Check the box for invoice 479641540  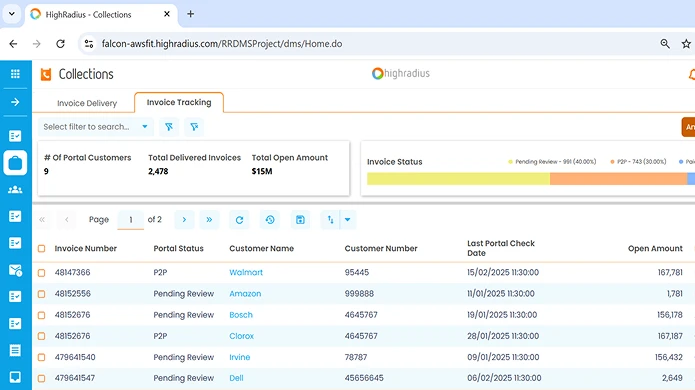pyautogui.click(x=41, y=357)
